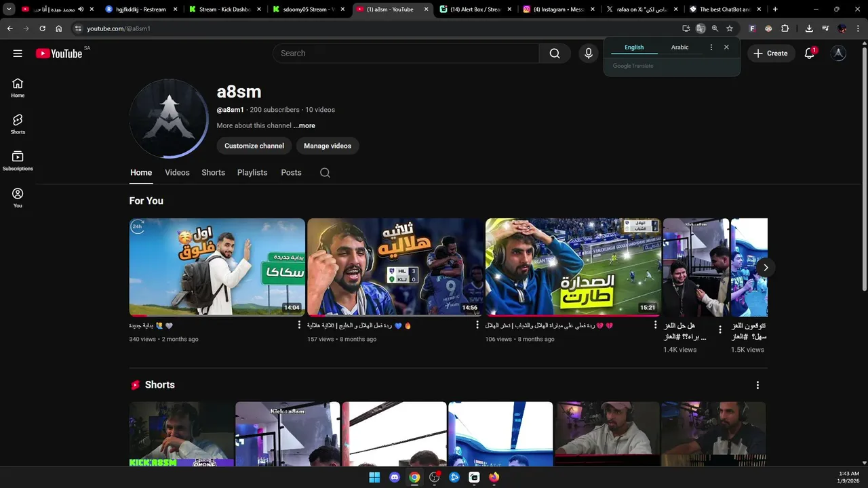The image size is (868, 488).
Task: Go back to previous page
Action: 9,28
